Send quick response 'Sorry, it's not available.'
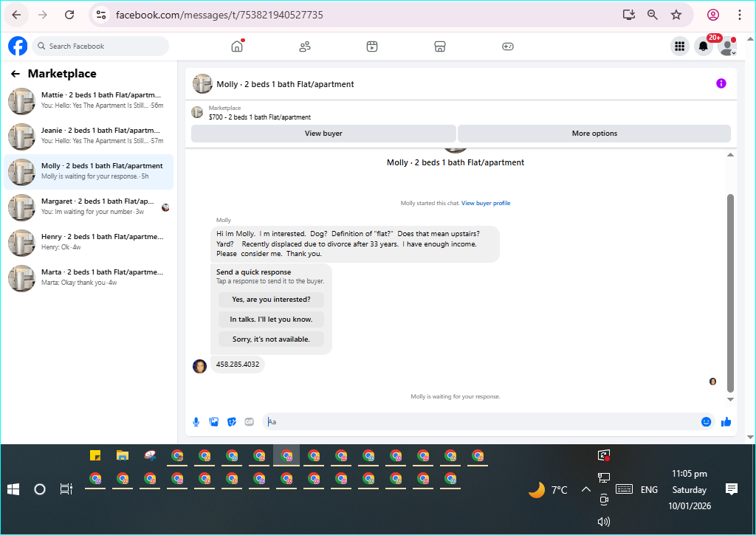Image resolution: width=756 pixels, height=535 pixels. pos(271,339)
